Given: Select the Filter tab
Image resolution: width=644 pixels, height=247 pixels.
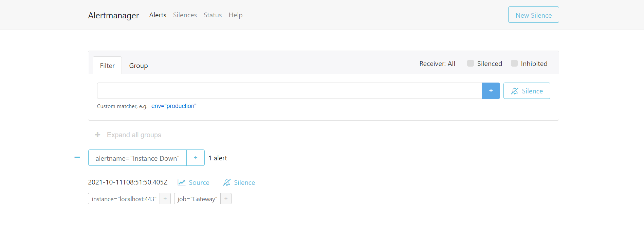Looking at the screenshot, I should 107,66.
